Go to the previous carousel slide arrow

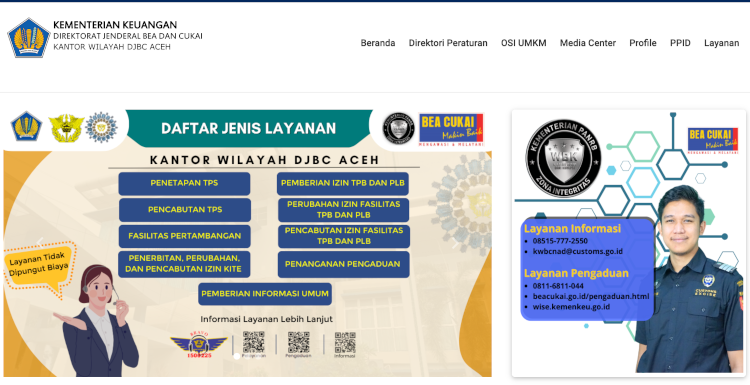pyautogui.click(x=40, y=243)
